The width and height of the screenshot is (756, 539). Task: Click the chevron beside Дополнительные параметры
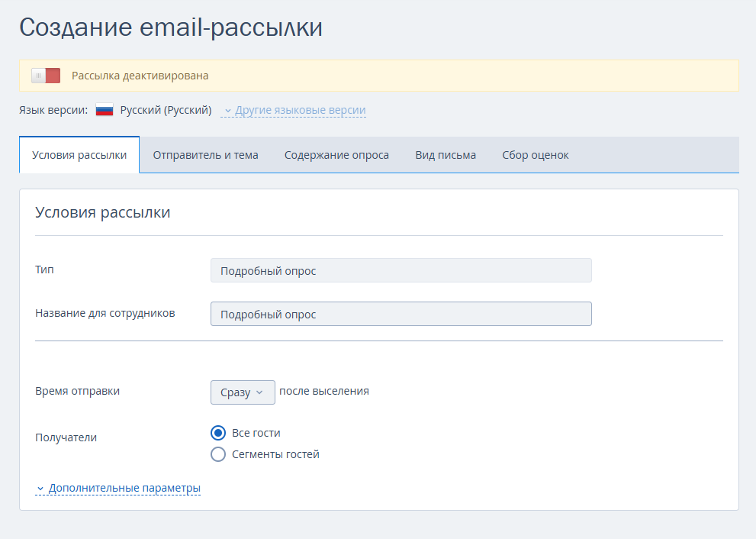(40, 488)
